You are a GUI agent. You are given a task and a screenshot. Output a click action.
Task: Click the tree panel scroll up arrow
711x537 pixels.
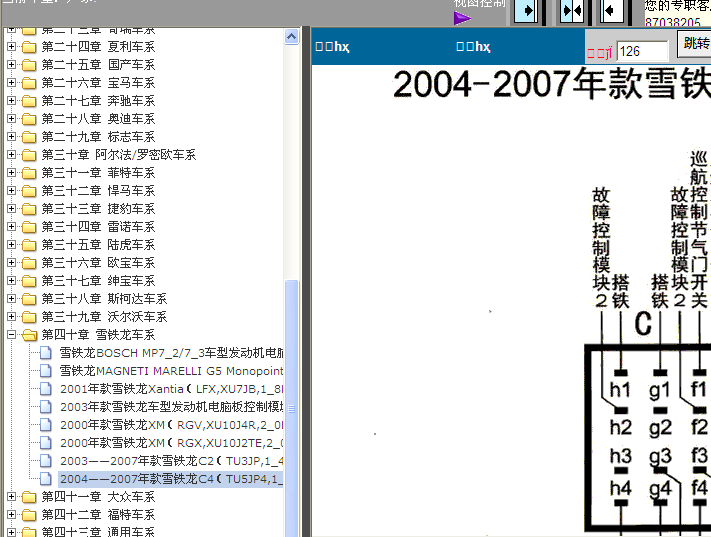coord(291,36)
